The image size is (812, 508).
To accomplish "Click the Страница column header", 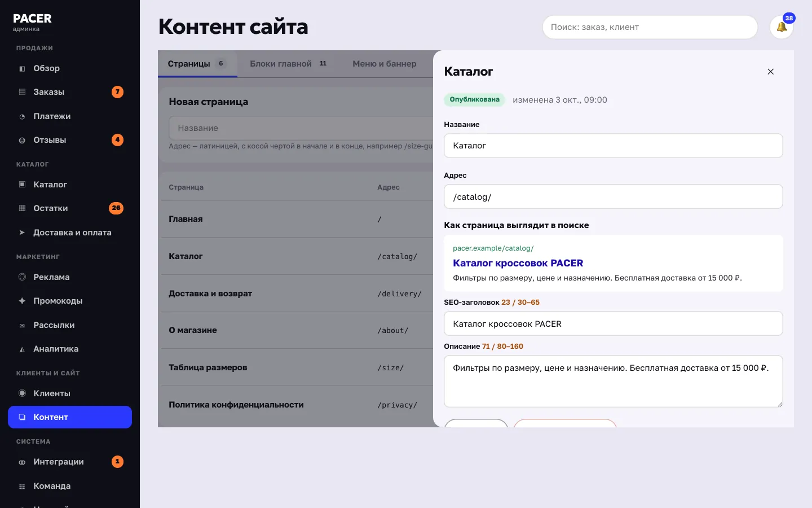I will tap(186, 187).
